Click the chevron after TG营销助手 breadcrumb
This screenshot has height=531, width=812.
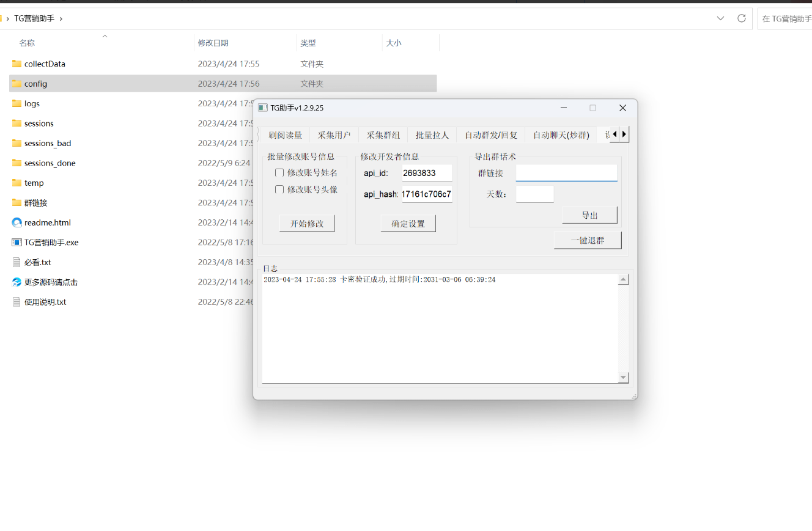(61, 18)
